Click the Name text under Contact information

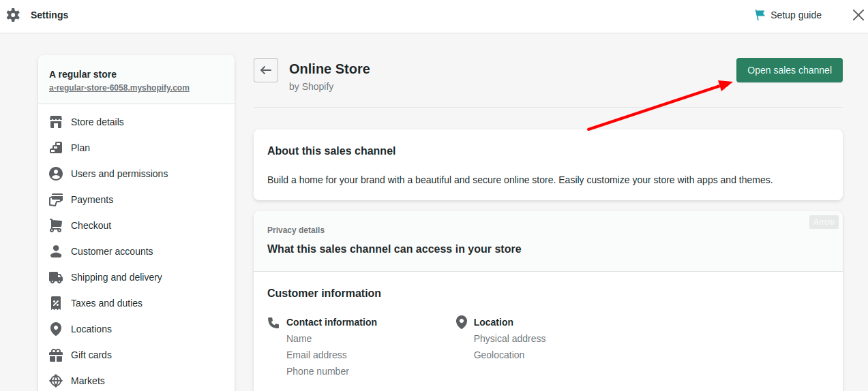(x=299, y=339)
